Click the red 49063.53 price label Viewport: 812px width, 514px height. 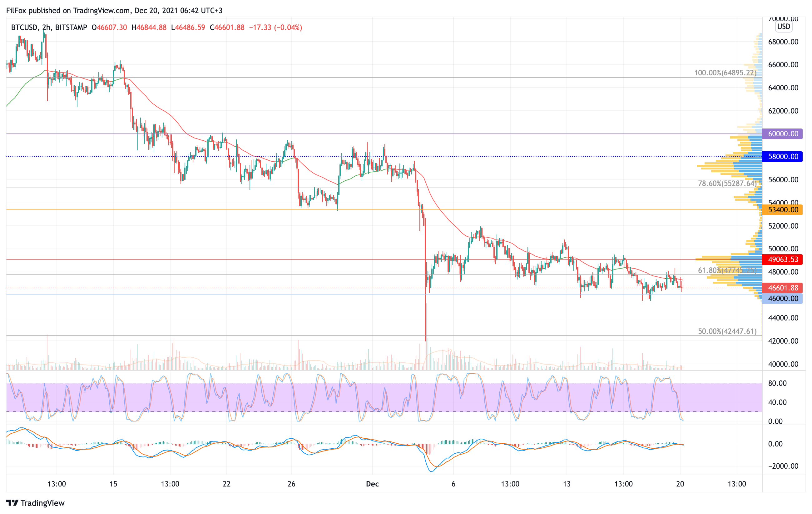(783, 260)
